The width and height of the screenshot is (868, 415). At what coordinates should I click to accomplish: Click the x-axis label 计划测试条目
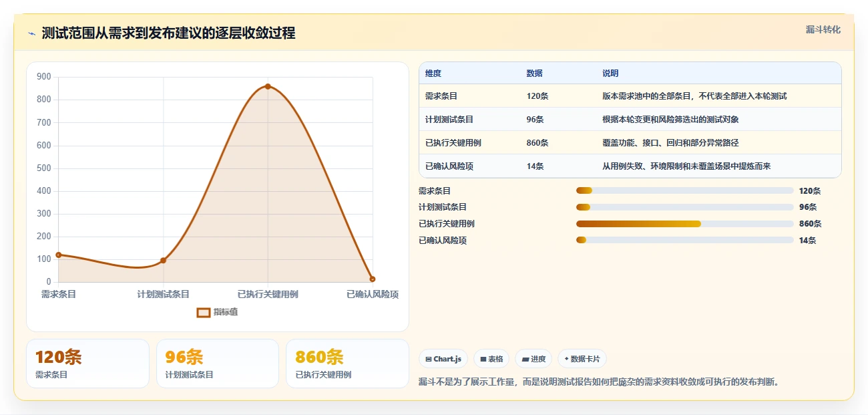tap(163, 294)
